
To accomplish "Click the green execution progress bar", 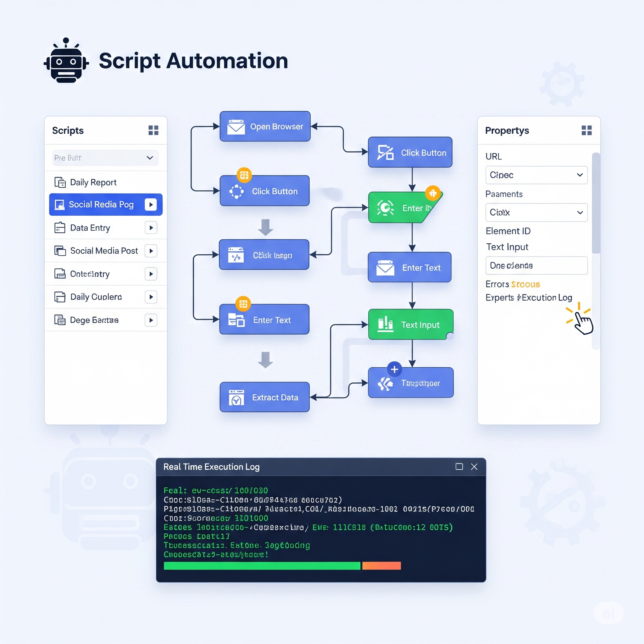I will pyautogui.click(x=262, y=566).
